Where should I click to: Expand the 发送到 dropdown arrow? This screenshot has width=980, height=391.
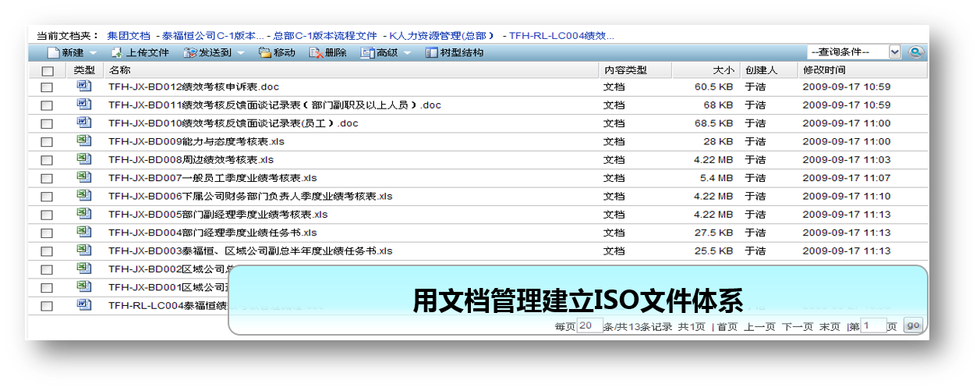240,54
